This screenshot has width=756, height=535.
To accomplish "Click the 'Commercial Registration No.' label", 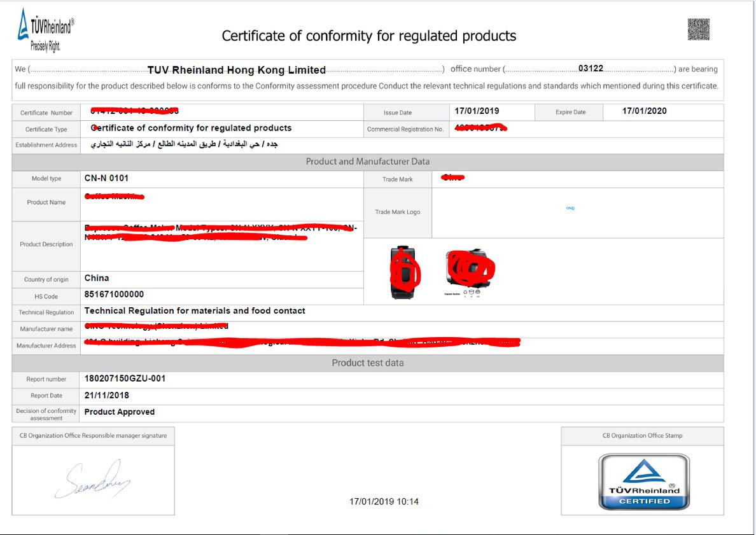I will (x=405, y=129).
